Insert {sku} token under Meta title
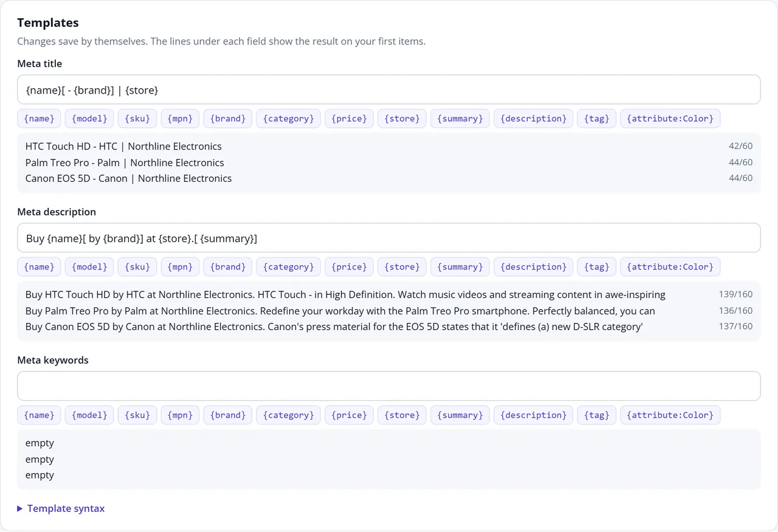 (x=137, y=119)
